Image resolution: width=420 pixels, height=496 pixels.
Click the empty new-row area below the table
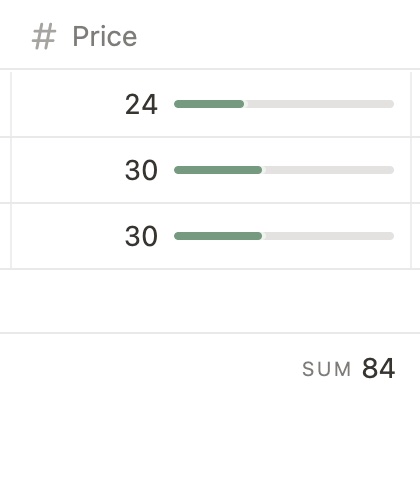pyautogui.click(x=210, y=301)
